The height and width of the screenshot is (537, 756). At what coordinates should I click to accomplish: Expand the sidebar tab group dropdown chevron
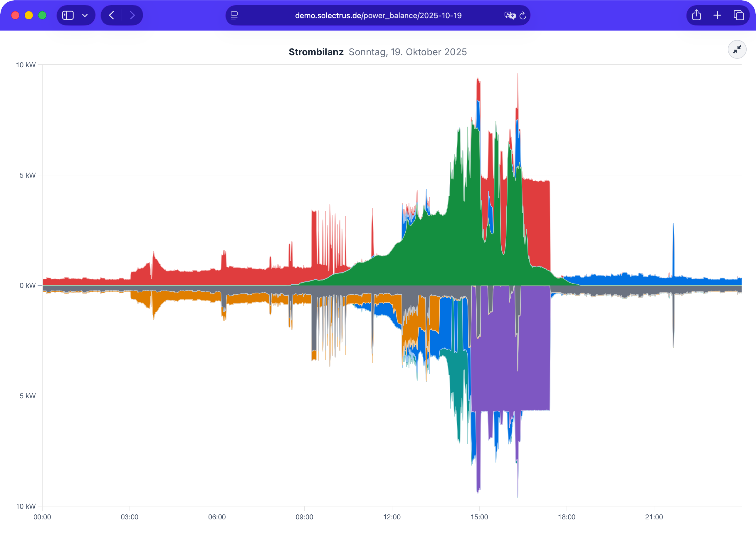[x=85, y=16]
